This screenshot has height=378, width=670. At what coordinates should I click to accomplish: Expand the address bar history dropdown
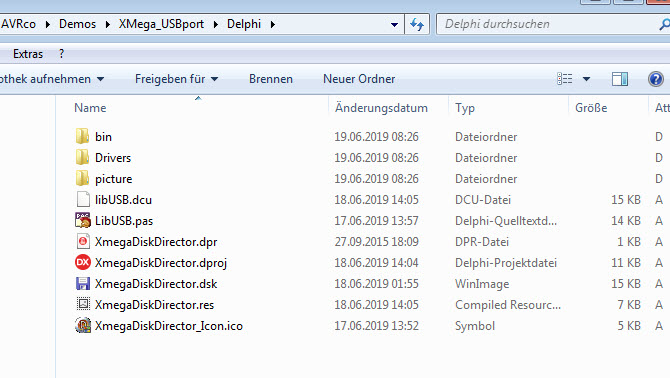pos(394,25)
